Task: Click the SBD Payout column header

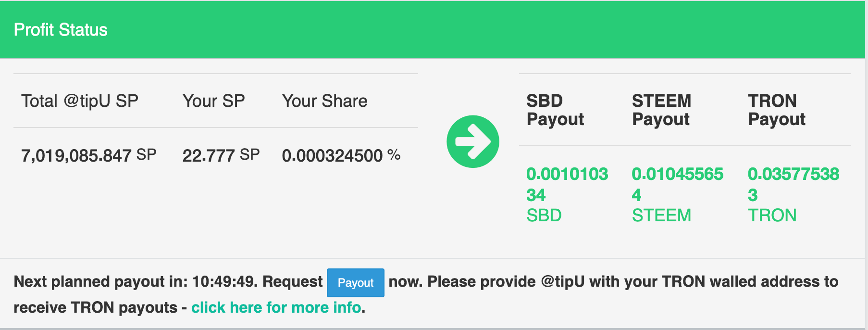Action: (x=555, y=110)
